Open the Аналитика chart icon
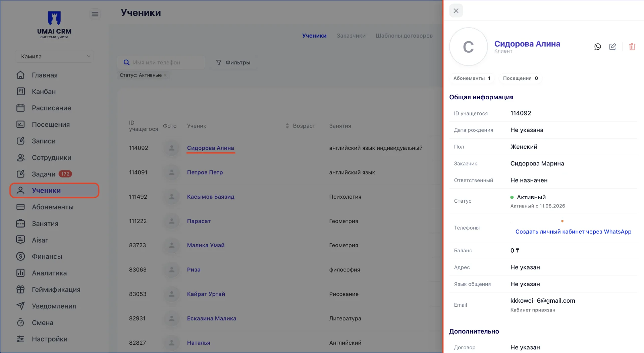 click(x=20, y=273)
